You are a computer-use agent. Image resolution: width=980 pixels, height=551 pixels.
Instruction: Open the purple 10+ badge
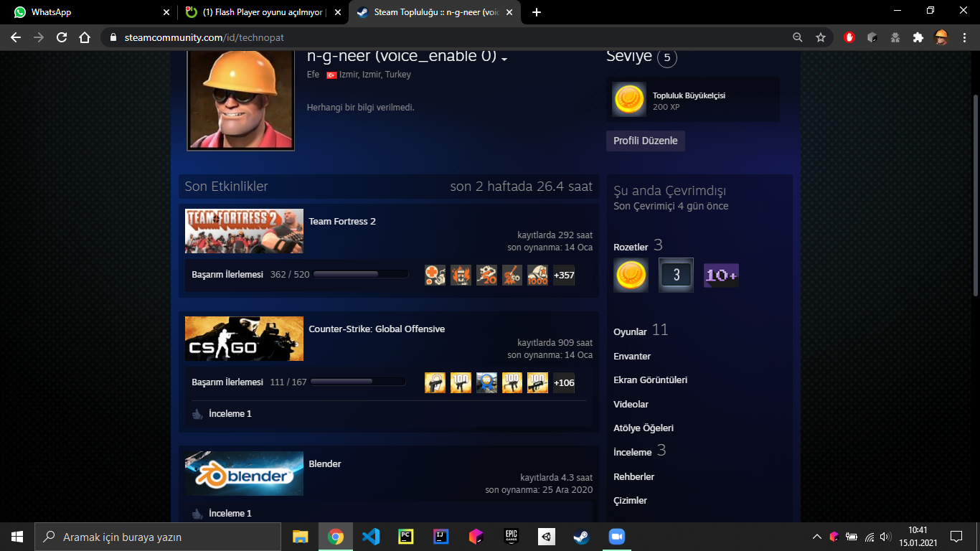pos(721,275)
